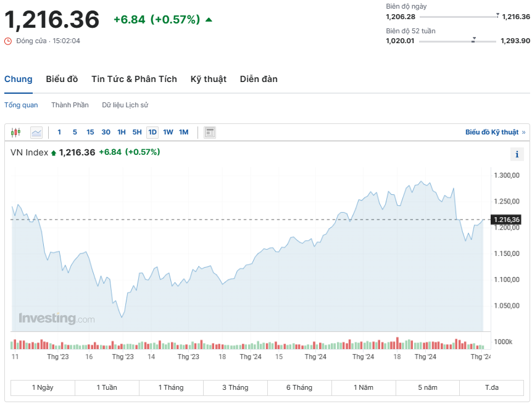Select the 1W chart interval
Image resolution: width=532 pixels, height=404 pixels.
(168, 132)
